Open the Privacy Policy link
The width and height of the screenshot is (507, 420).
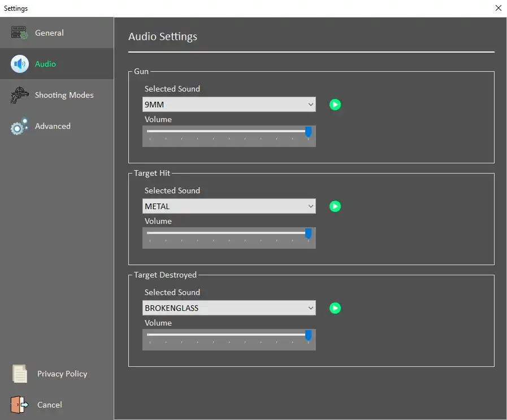[x=62, y=374]
